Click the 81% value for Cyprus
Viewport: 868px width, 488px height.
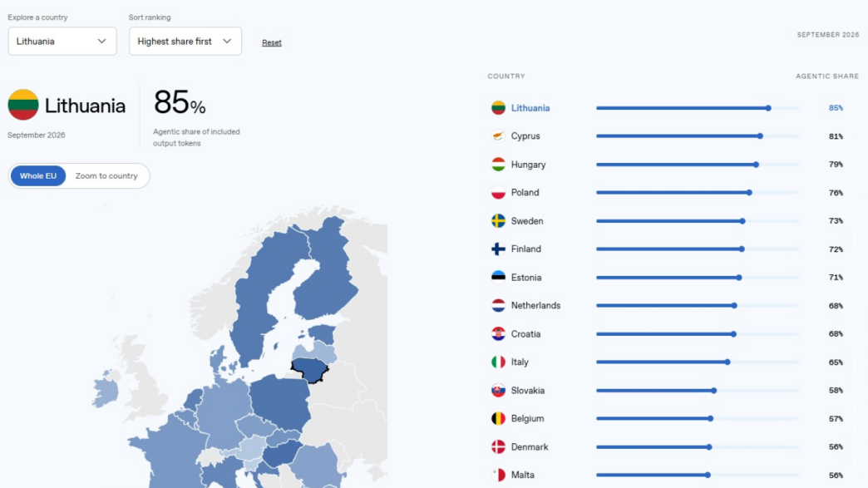pos(836,136)
